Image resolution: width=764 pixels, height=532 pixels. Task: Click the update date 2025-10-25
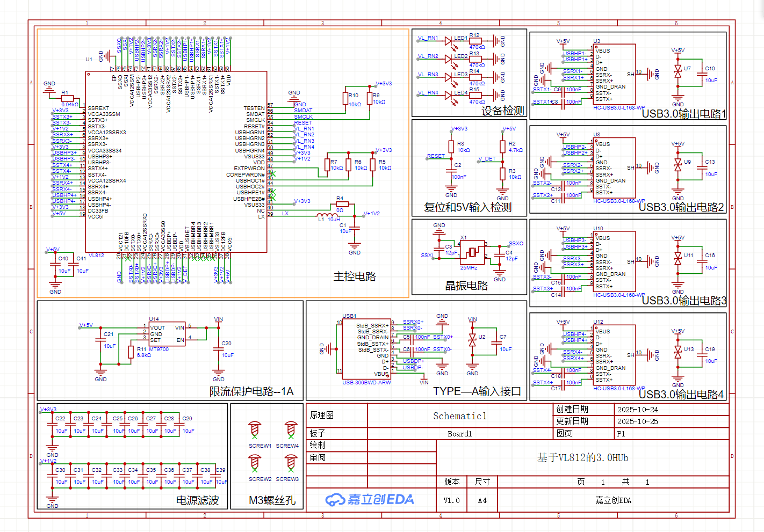click(x=637, y=421)
